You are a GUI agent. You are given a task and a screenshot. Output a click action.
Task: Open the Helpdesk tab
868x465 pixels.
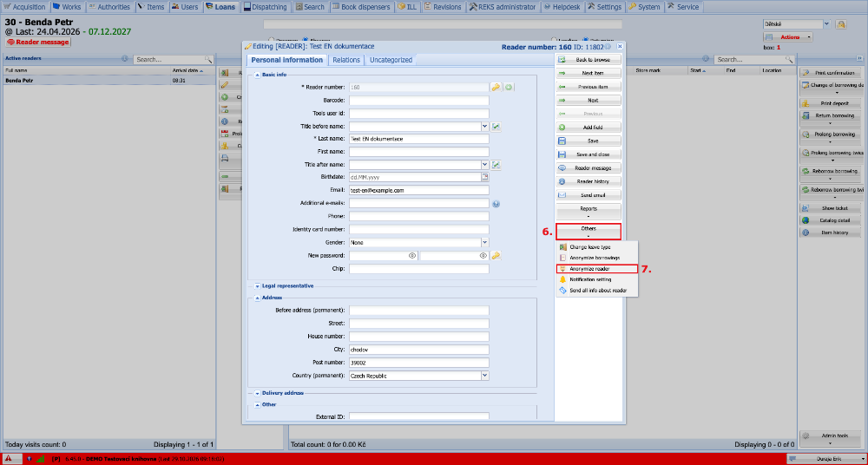click(562, 7)
